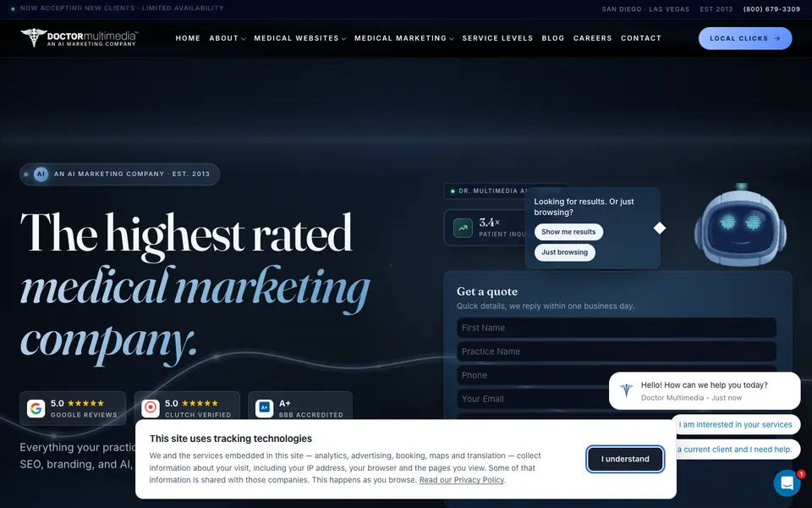812x508 pixels.
Task: Open the chat widget bubble icon
Action: 787,483
